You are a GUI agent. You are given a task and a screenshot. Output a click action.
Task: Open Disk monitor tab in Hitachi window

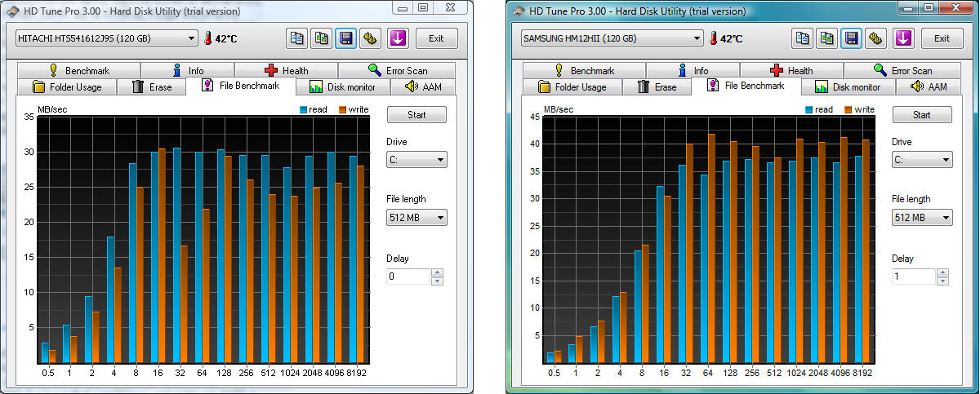click(x=342, y=87)
